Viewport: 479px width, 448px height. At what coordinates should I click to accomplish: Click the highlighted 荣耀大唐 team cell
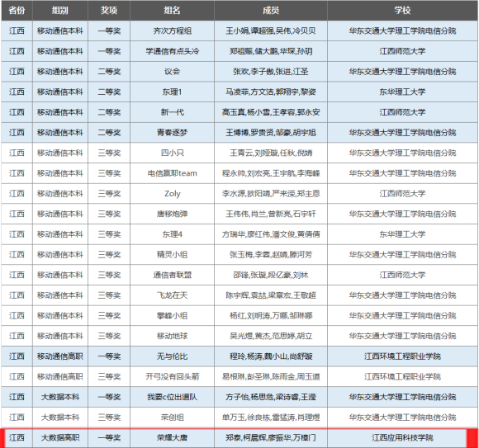[173, 437]
